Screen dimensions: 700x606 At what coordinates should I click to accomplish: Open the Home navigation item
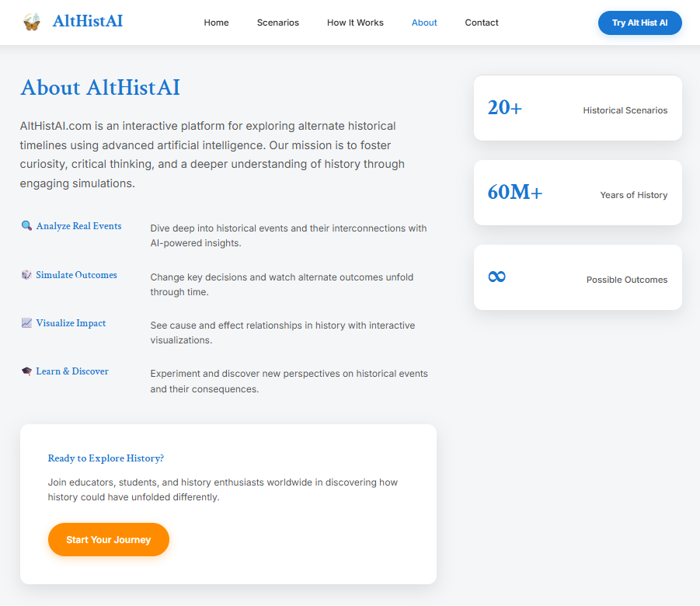[216, 23]
